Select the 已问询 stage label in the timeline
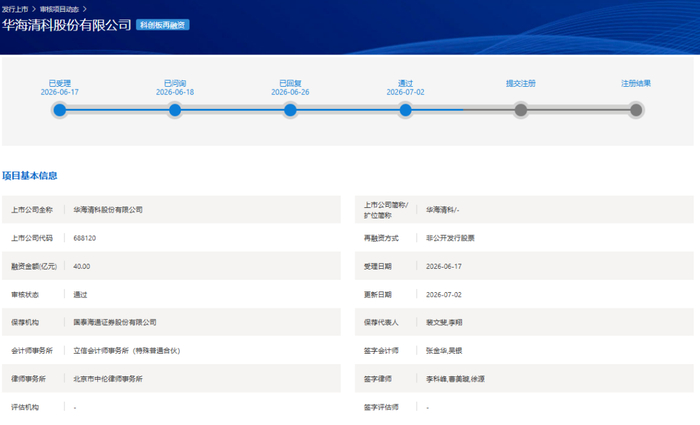This screenshot has width=700, height=425. [x=175, y=83]
